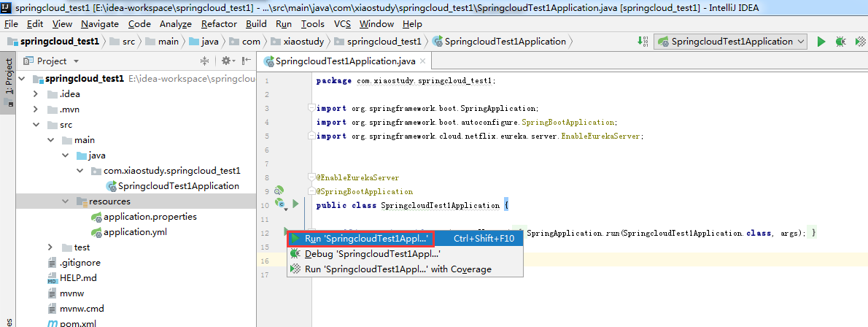Collapse the java source folder in tree
Image resolution: width=868 pixels, height=327 pixels.
tap(66, 155)
